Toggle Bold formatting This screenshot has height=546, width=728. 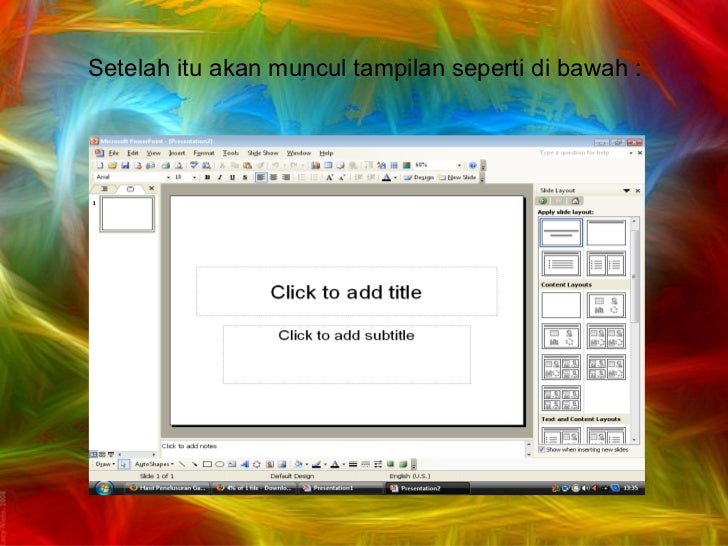[x=207, y=177]
